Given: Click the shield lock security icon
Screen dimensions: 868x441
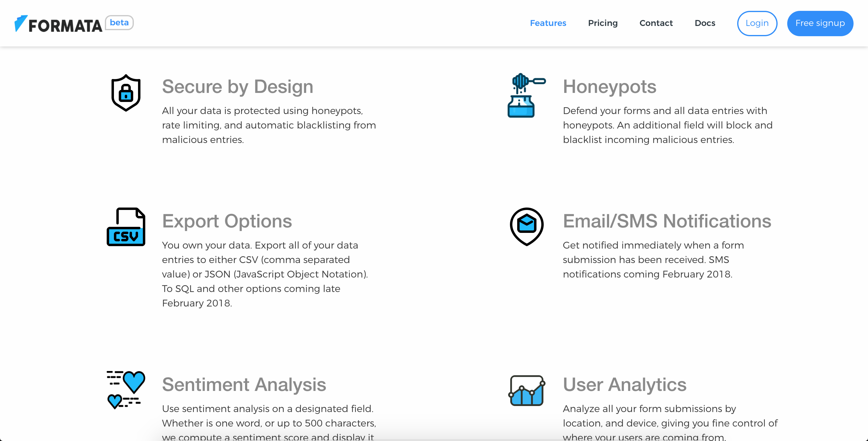Looking at the screenshot, I should (126, 93).
